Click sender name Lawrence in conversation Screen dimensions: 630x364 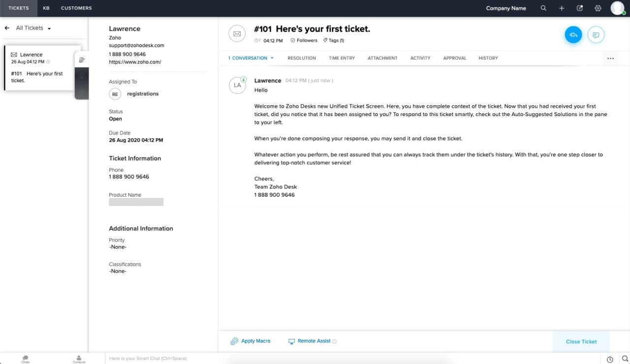268,81
